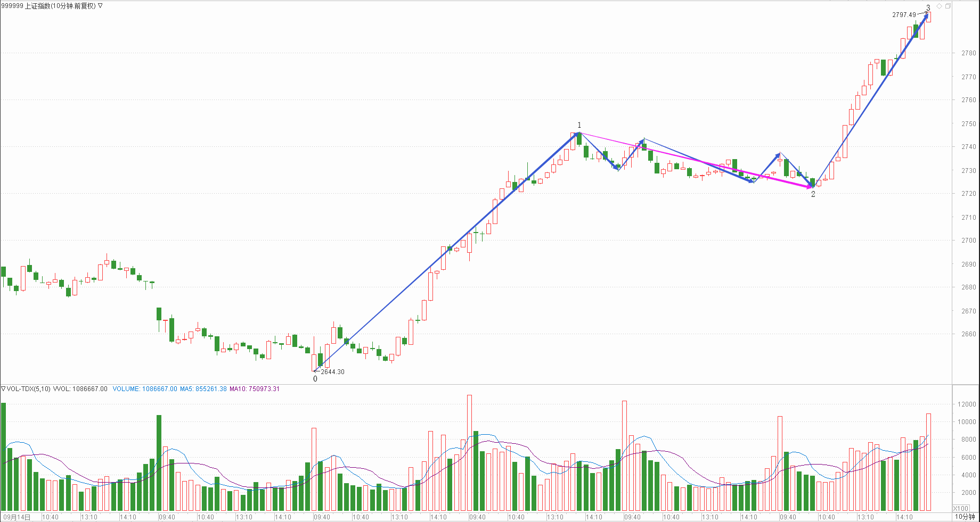This screenshot has height=522, width=980.
Task: Open the 10分钟 period selector
Action: [x=965, y=517]
